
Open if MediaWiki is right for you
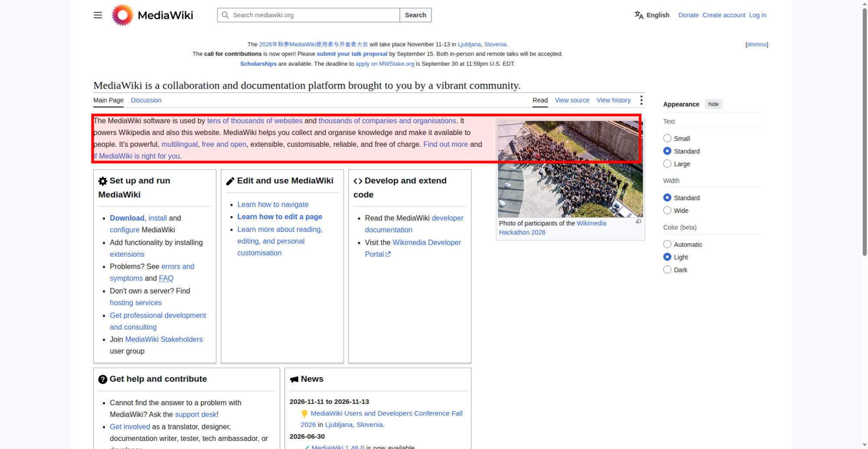pyautogui.click(x=137, y=156)
